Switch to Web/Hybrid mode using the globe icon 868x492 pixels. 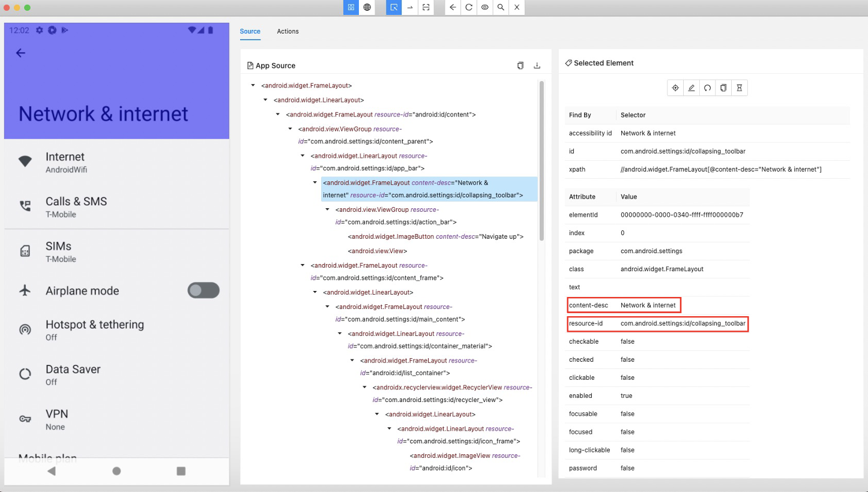367,7
